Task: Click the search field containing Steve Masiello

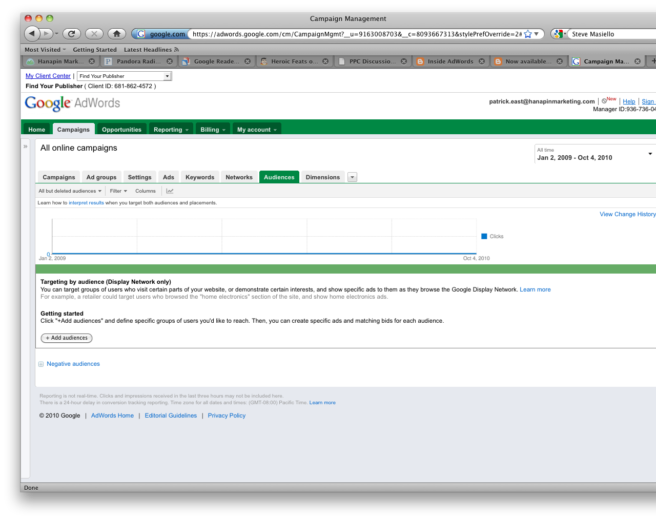Action: (612, 34)
